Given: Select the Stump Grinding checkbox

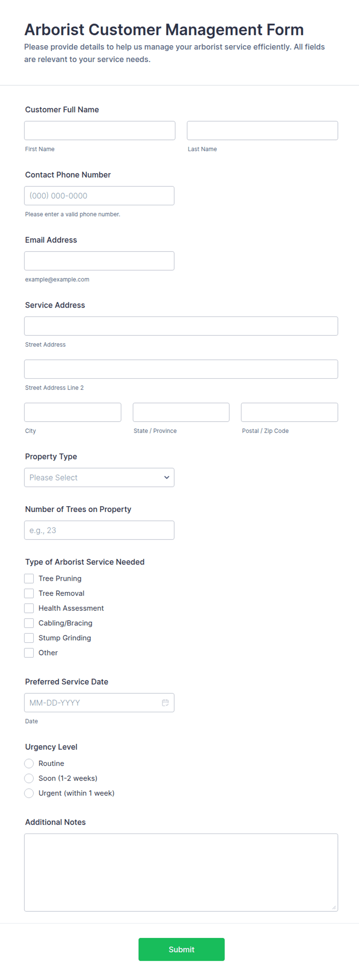Looking at the screenshot, I should click(x=29, y=638).
